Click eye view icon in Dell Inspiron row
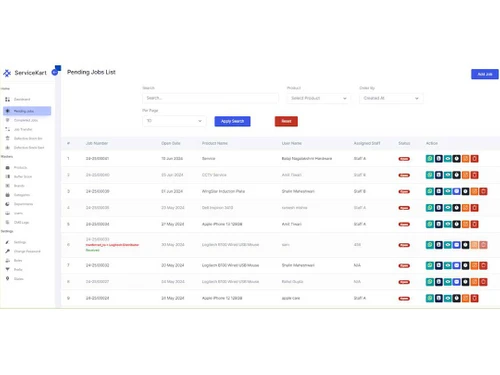 click(448, 208)
